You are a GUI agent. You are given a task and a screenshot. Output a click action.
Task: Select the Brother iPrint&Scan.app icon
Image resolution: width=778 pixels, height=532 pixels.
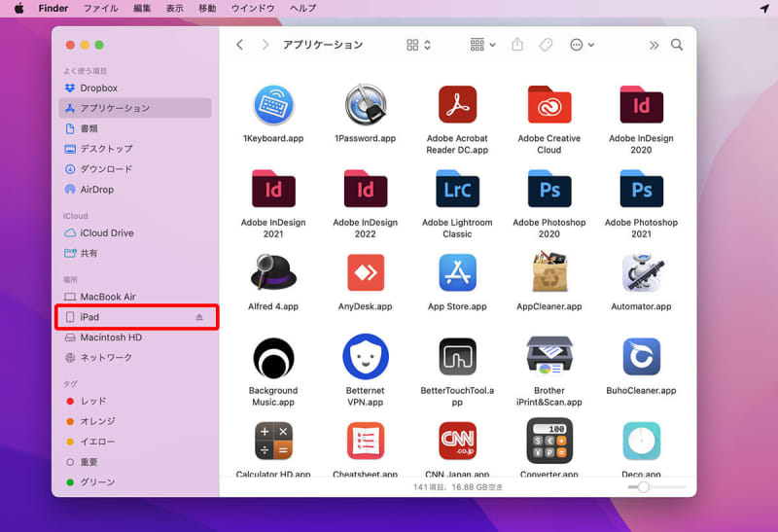[548, 356]
